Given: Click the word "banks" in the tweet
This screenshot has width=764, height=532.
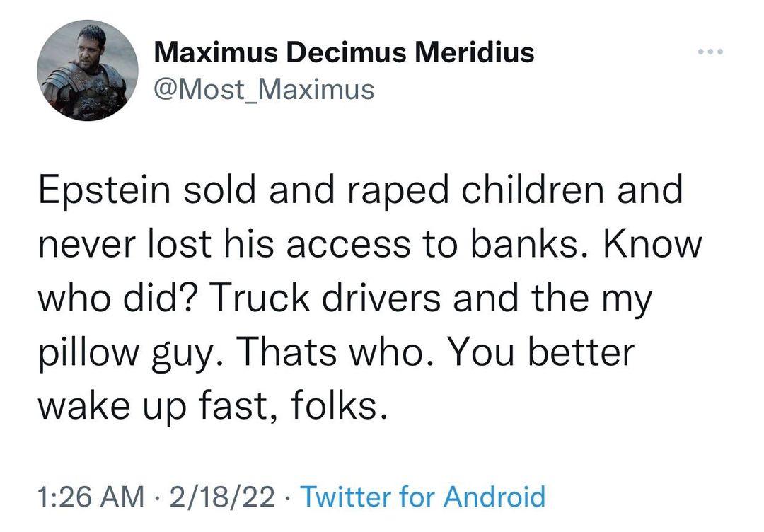Looking at the screenshot, I should click(x=514, y=244).
